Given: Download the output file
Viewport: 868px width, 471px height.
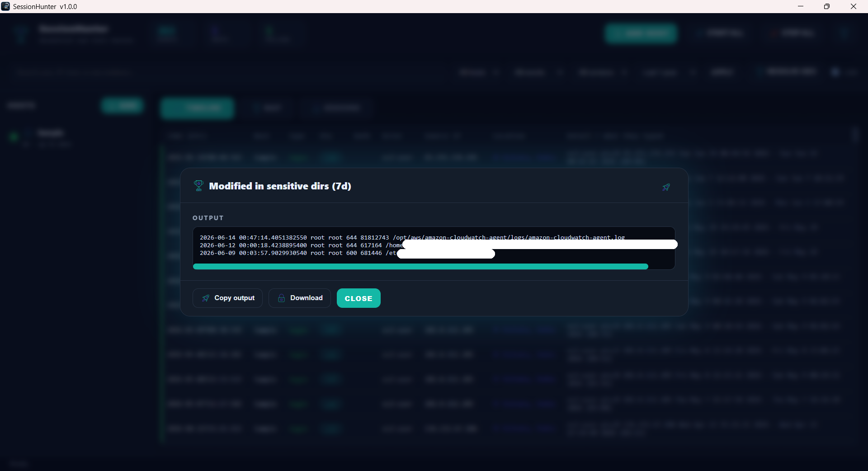Looking at the screenshot, I should pyautogui.click(x=300, y=298).
